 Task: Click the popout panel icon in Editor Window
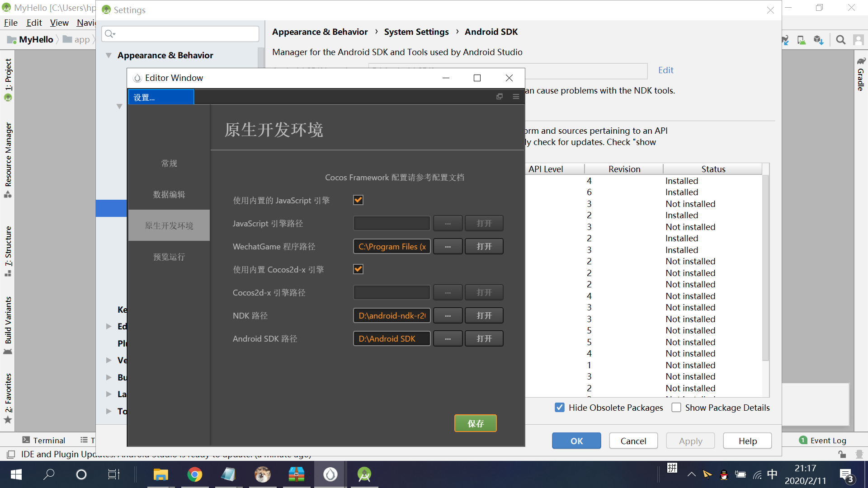pyautogui.click(x=500, y=97)
